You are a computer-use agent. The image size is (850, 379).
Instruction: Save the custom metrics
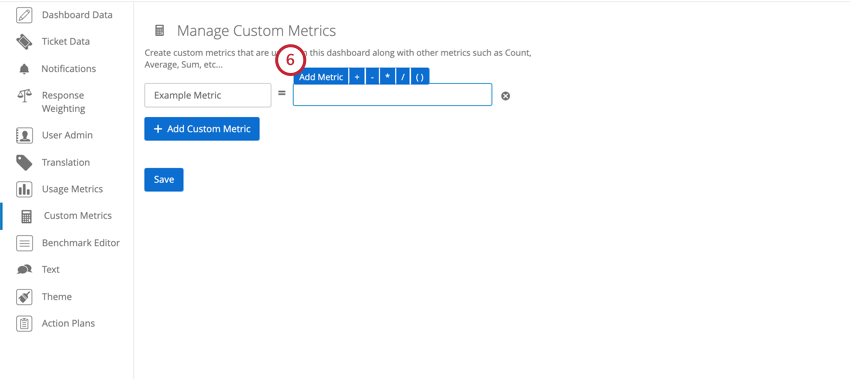(x=164, y=179)
